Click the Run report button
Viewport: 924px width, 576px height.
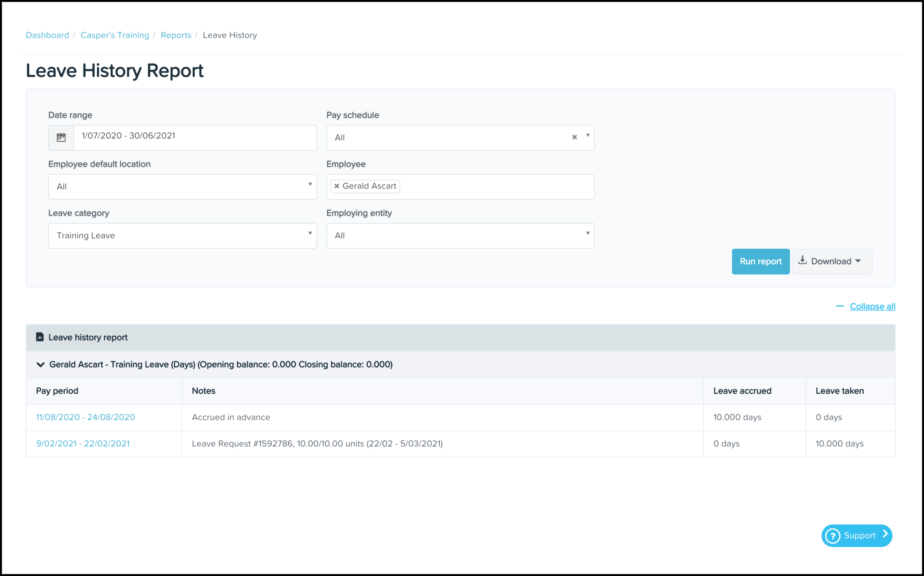click(x=760, y=261)
